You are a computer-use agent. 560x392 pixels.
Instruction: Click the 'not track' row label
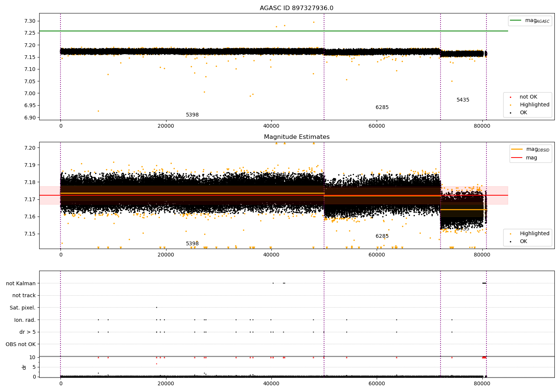click(x=24, y=296)
